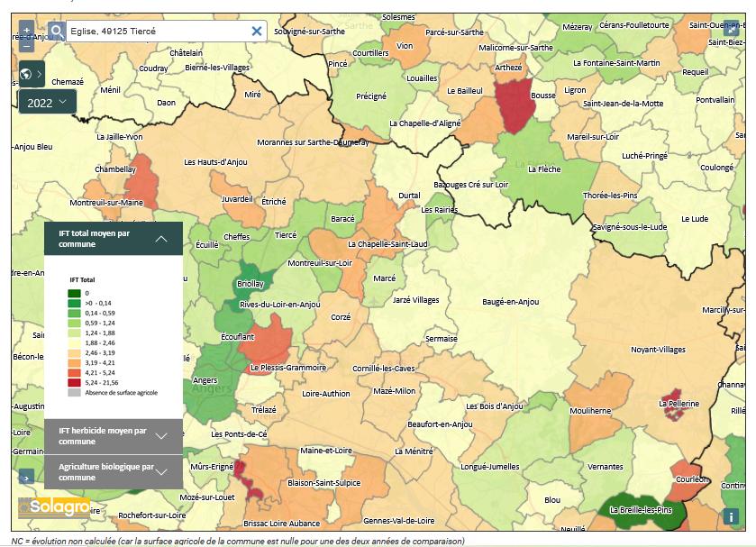Zoom in with the plus button
The height and width of the screenshot is (547, 756).
(26, 30)
